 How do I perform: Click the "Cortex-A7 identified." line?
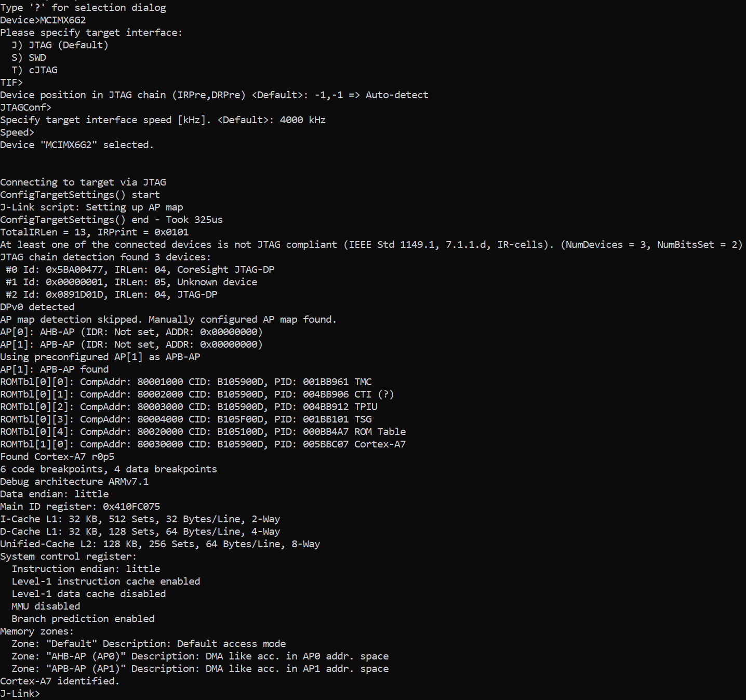(60, 681)
